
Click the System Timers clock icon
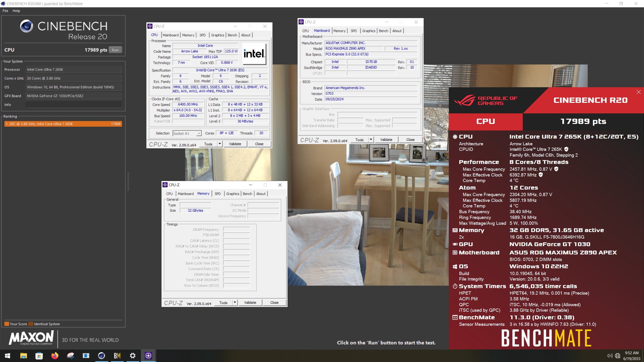tap(455, 286)
